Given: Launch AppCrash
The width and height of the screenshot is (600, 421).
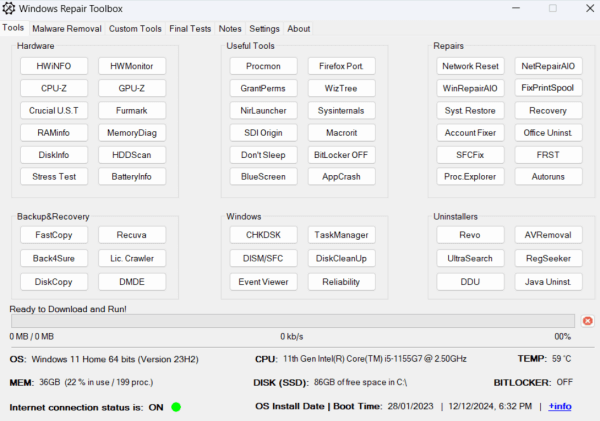Looking at the screenshot, I should click(342, 176).
